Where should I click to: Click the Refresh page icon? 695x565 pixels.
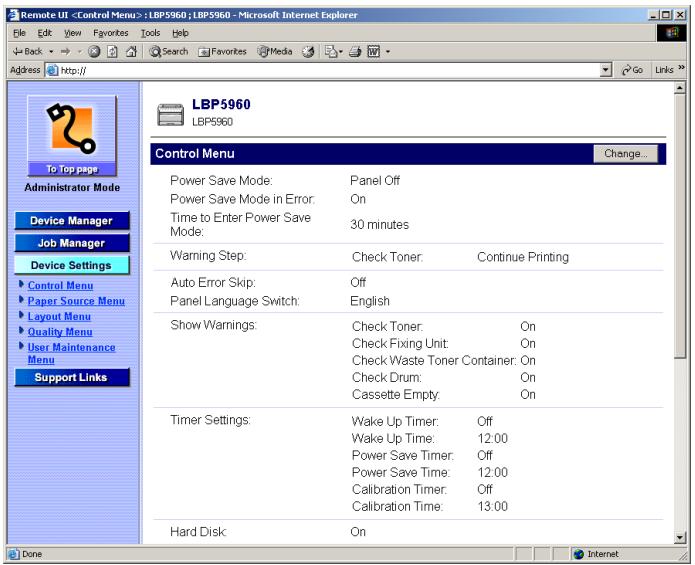[113, 51]
